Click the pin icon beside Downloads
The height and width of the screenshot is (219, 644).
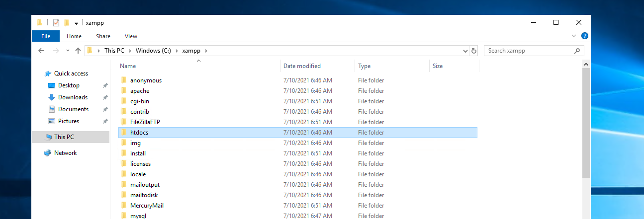click(105, 97)
